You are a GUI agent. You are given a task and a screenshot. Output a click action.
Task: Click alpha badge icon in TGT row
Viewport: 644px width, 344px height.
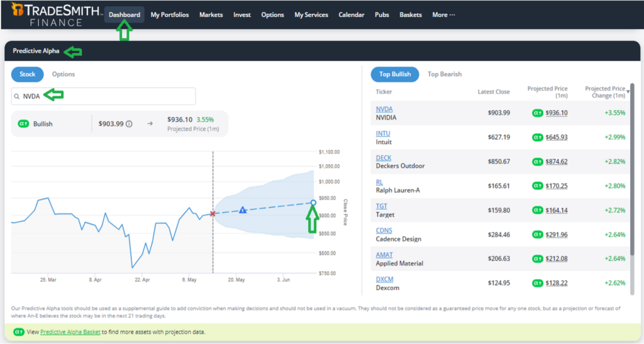coord(538,210)
